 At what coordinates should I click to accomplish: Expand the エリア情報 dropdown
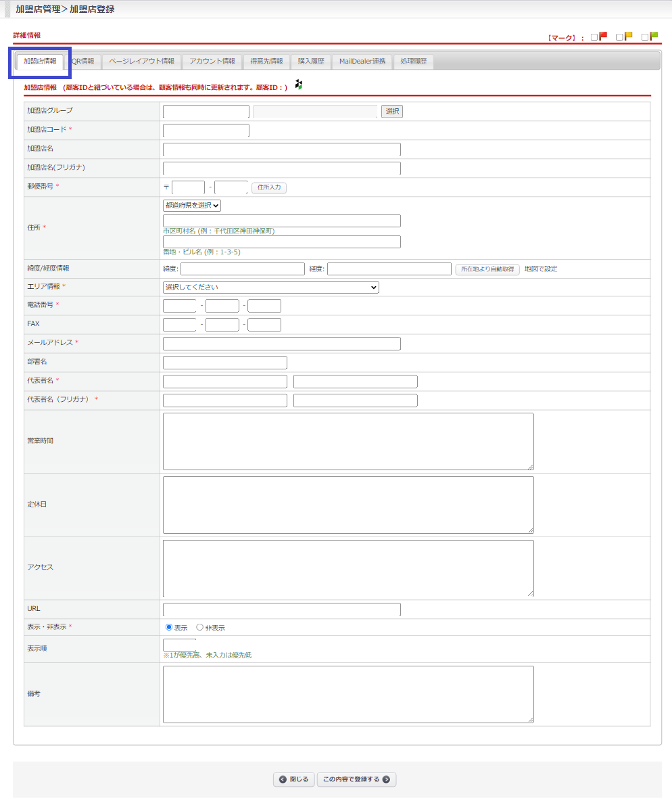[x=270, y=288]
